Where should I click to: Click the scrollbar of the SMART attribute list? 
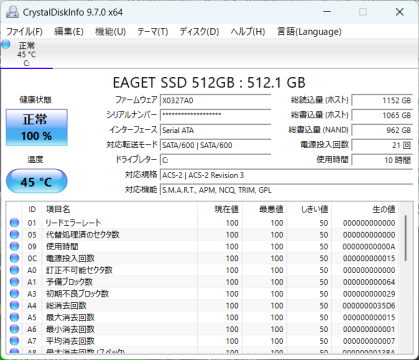[406, 238]
